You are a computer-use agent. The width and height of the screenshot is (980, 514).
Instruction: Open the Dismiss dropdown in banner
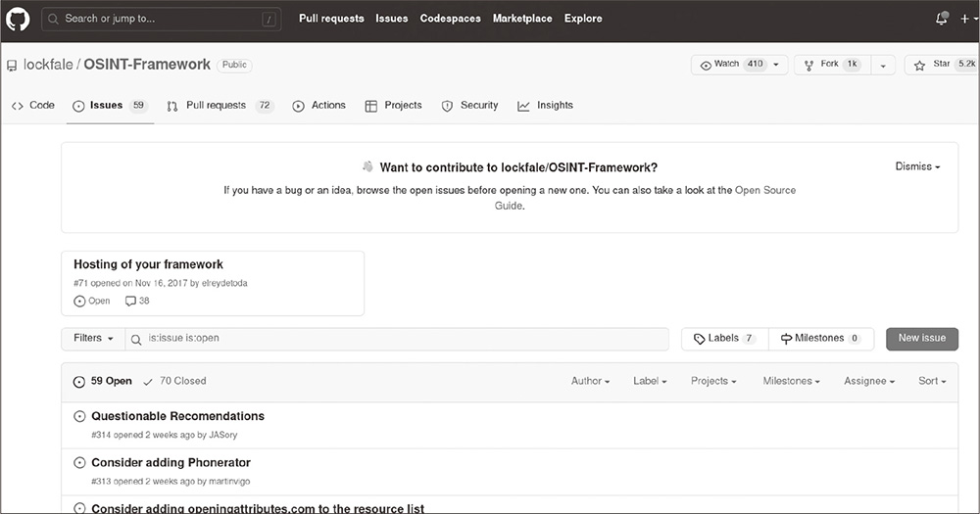(917, 166)
